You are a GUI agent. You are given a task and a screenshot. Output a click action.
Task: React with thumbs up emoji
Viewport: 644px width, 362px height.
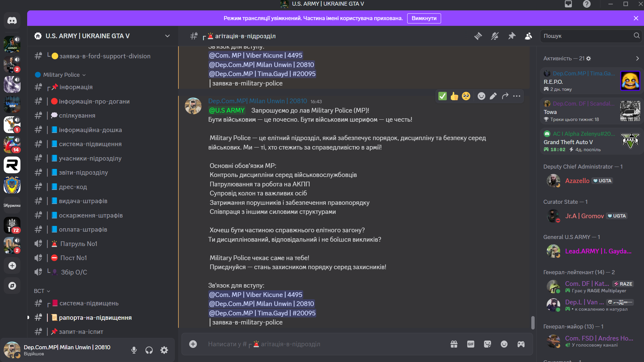(x=454, y=96)
